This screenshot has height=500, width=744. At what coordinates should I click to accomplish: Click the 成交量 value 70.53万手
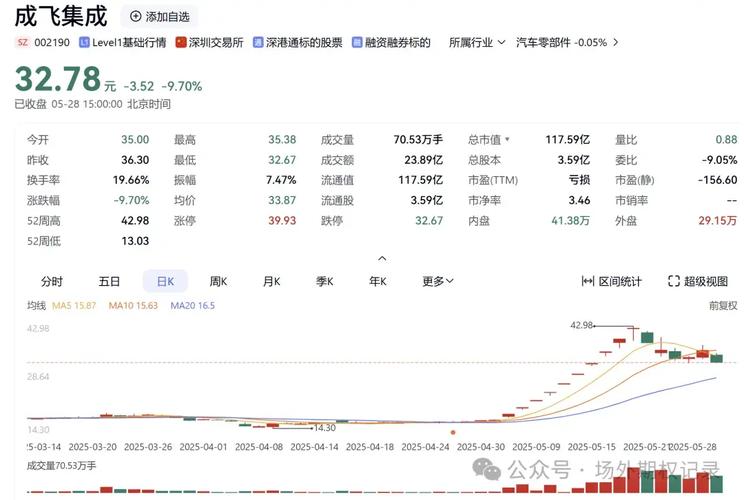point(418,139)
